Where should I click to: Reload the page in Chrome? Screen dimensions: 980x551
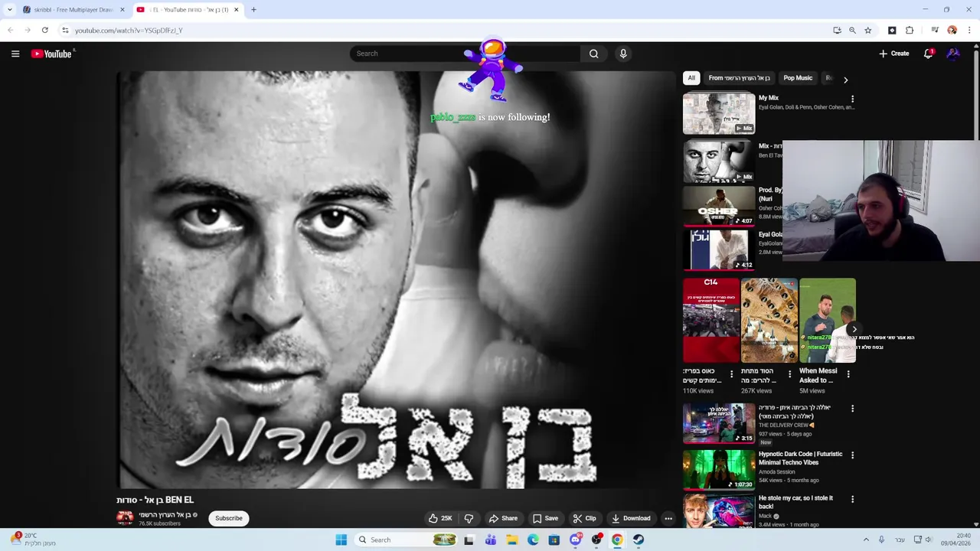tap(45, 30)
